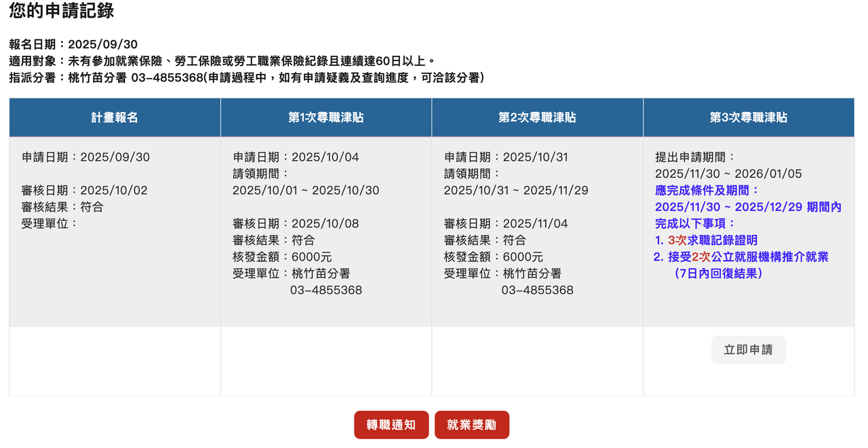Click 受理單位：桃竹苗分署 in the 第2次尋職津貼 column

click(x=503, y=273)
